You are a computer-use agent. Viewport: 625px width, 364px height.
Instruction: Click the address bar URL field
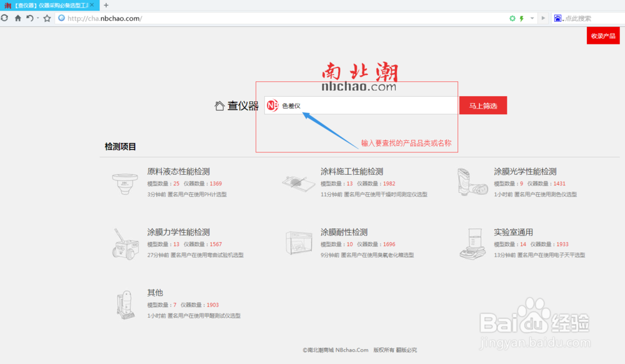279,18
